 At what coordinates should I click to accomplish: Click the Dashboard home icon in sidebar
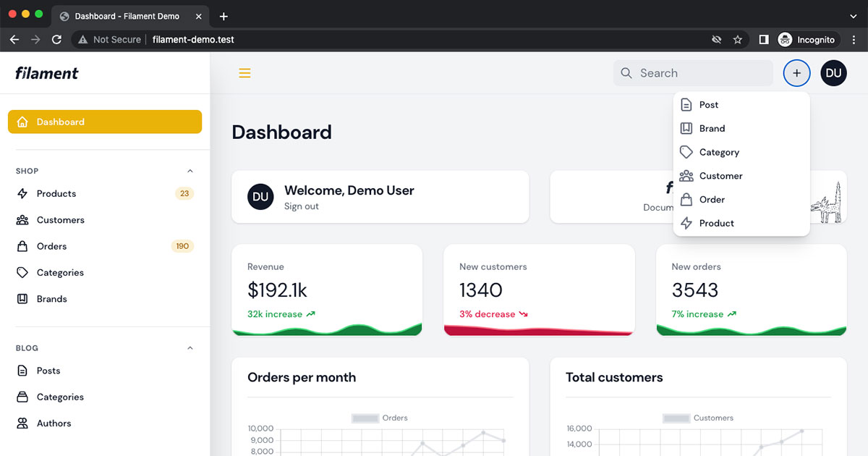pyautogui.click(x=23, y=122)
